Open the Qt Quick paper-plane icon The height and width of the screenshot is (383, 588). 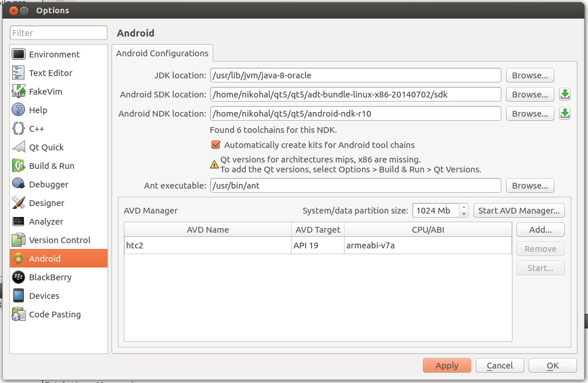pos(19,147)
